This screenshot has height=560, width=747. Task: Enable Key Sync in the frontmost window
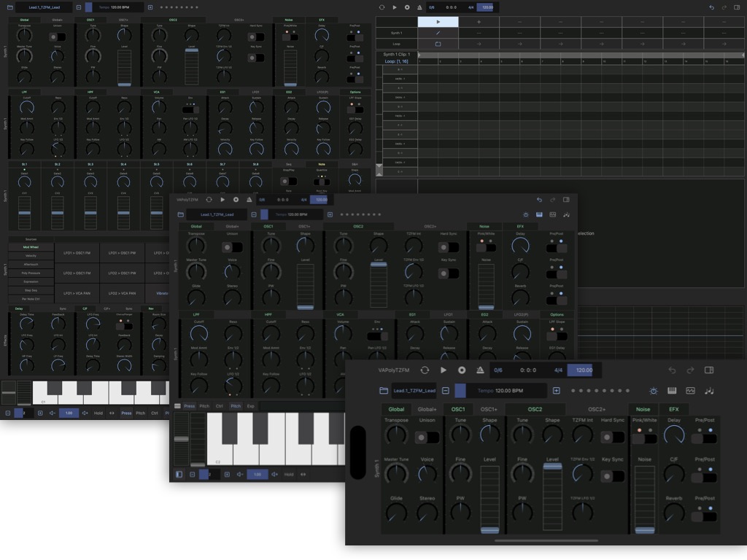point(613,476)
